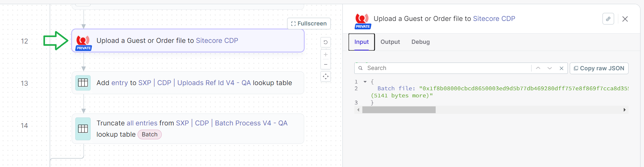Viewport: 644px width, 167px height.
Task: Switch to the Debug tab
Action: [x=421, y=42]
